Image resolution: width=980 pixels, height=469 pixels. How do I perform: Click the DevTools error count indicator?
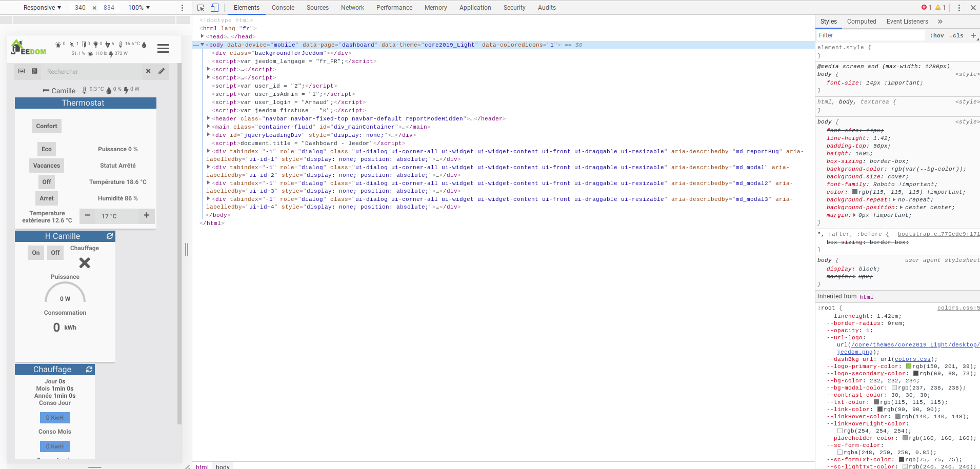click(x=927, y=8)
